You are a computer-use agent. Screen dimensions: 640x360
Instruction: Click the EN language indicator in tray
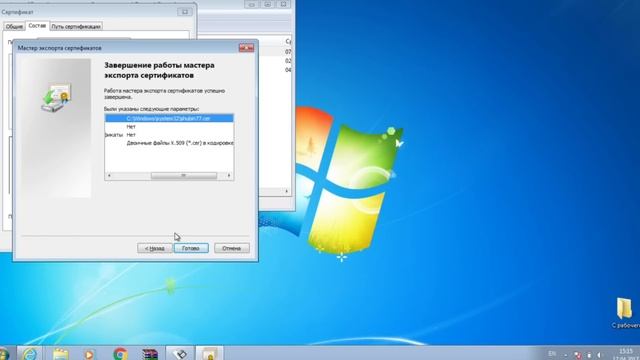coord(552,354)
